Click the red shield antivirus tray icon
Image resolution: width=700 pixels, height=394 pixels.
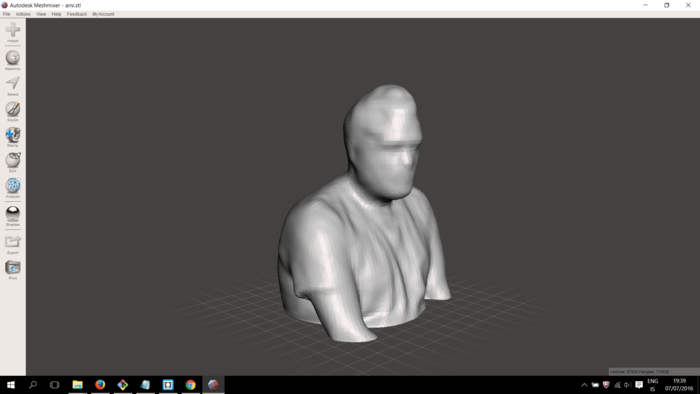[x=606, y=385]
